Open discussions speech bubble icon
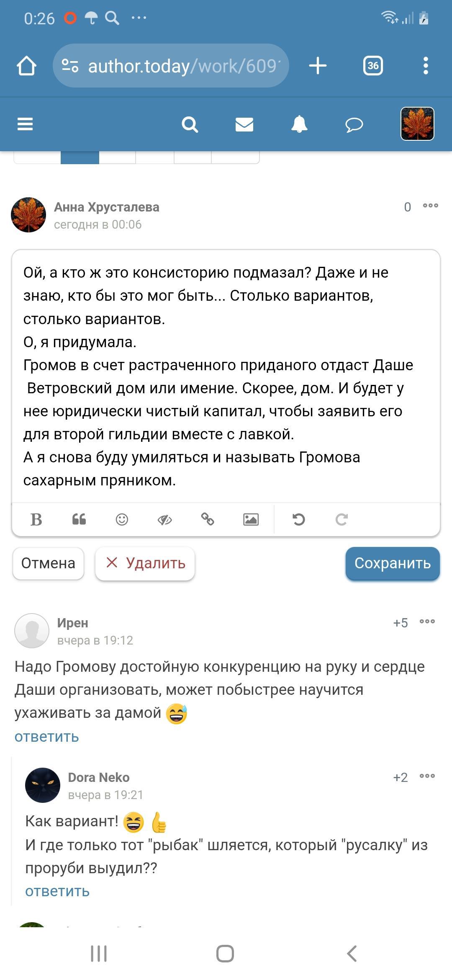 [354, 124]
